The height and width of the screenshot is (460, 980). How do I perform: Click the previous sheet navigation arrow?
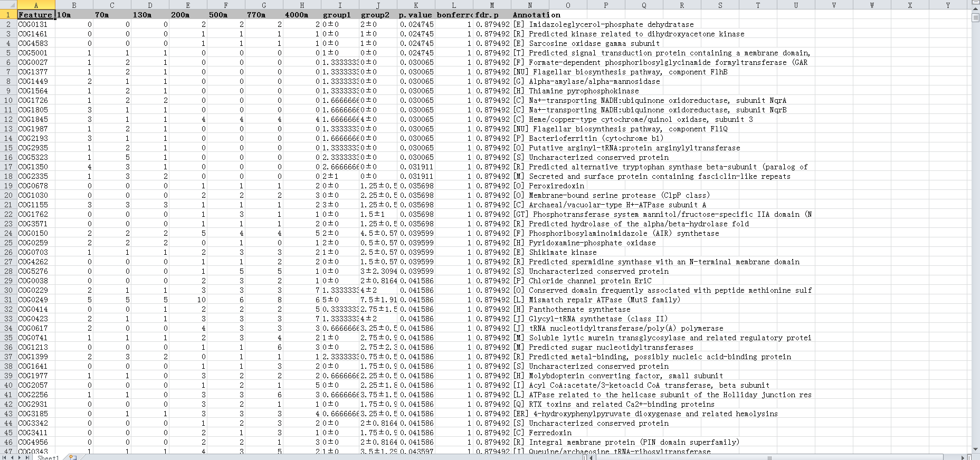click(x=12, y=457)
